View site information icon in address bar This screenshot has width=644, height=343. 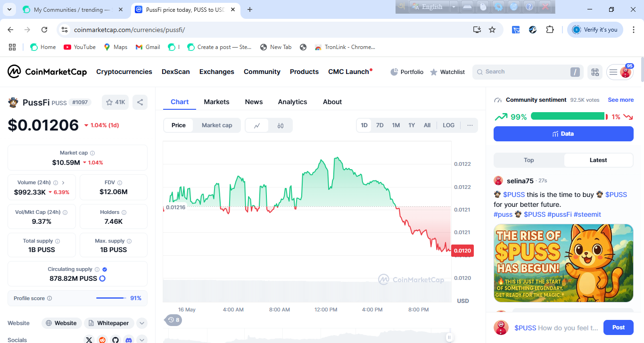pyautogui.click(x=65, y=30)
